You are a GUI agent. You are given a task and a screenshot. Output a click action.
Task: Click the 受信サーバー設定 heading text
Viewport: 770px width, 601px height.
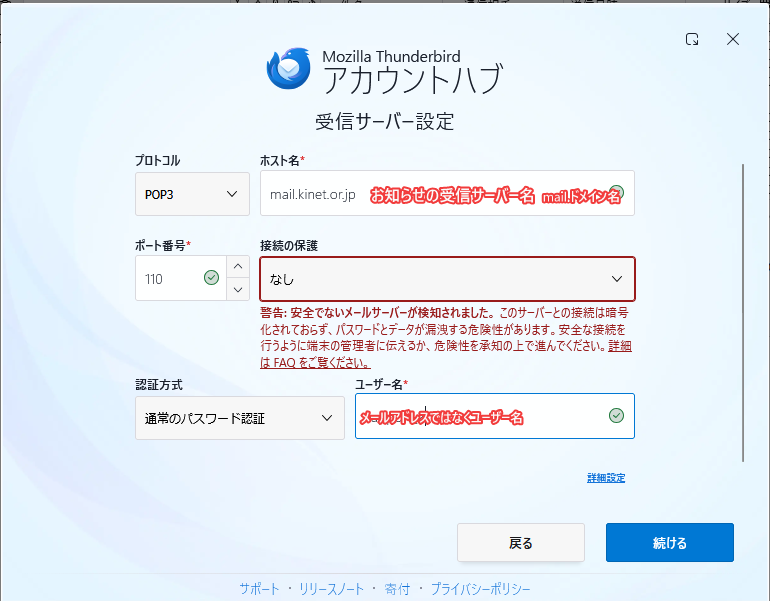tap(385, 122)
